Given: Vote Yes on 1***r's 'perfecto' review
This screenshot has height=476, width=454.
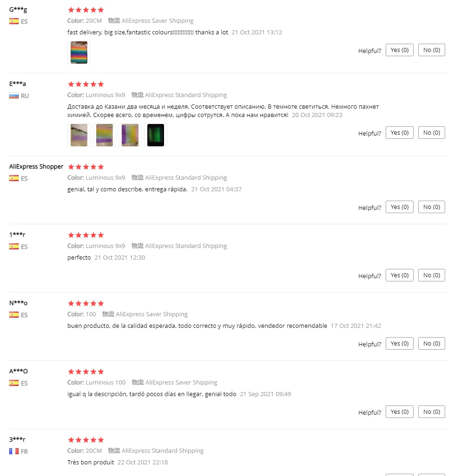Looking at the screenshot, I should pos(400,275).
